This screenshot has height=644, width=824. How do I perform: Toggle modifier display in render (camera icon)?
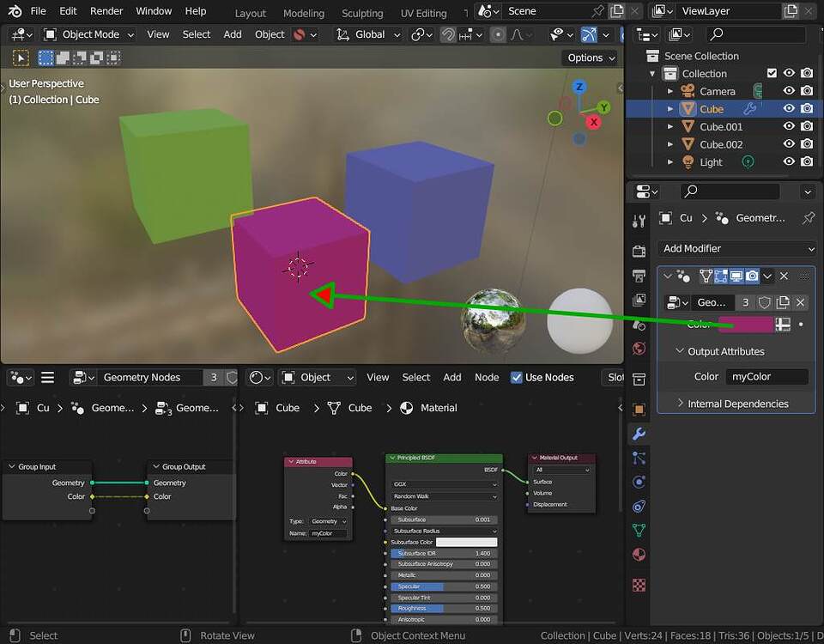point(752,276)
